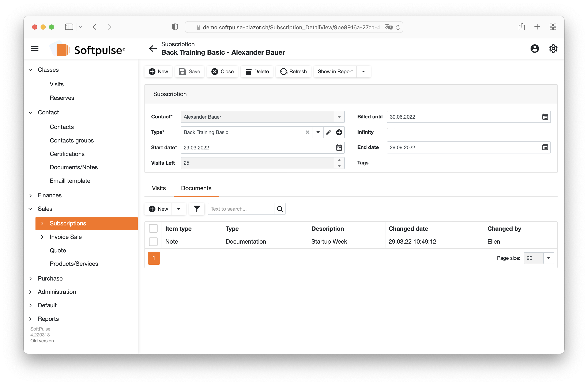Check the Note row checkbox
The width and height of the screenshot is (588, 385).
[x=153, y=241]
